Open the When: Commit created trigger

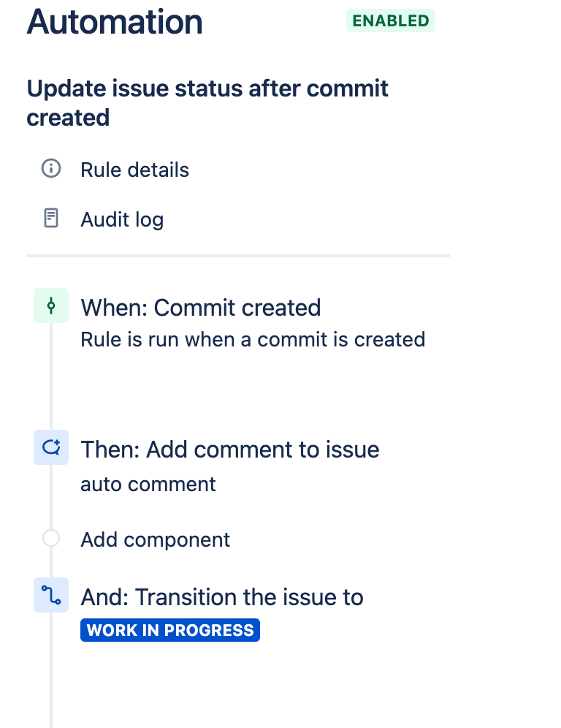[x=200, y=308]
